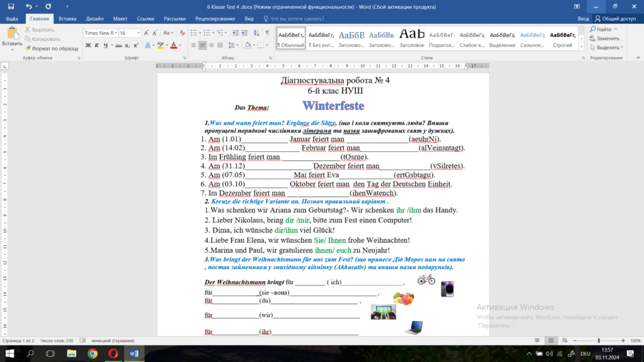Image resolution: width=644 pixels, height=362 pixels.
Task: Toggle italic formatting (К)
Action: coord(97,46)
